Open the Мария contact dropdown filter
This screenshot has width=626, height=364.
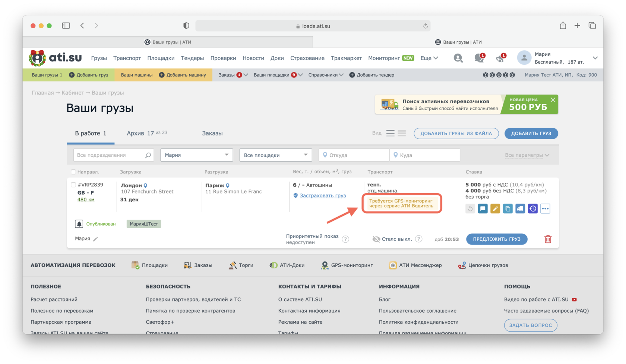(x=197, y=155)
